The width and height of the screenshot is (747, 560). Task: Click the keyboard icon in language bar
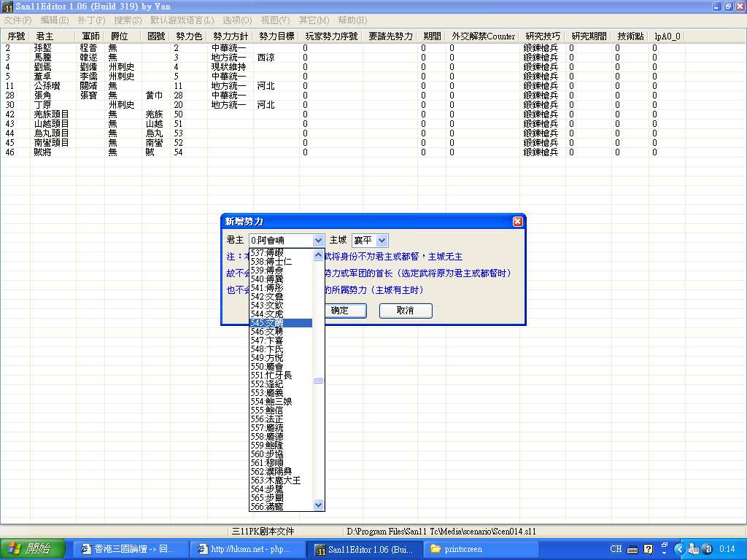coord(633,549)
